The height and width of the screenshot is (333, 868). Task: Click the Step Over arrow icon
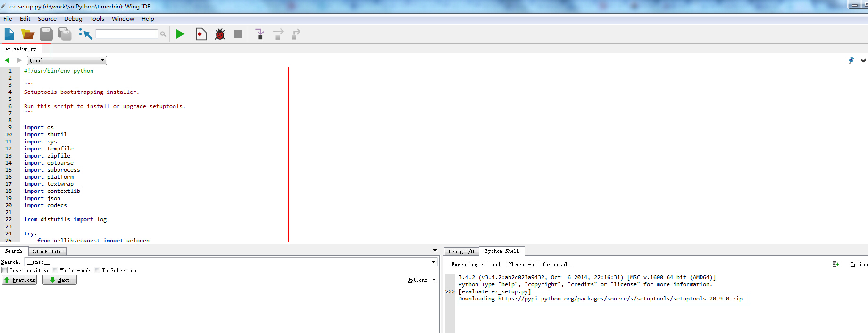point(278,34)
